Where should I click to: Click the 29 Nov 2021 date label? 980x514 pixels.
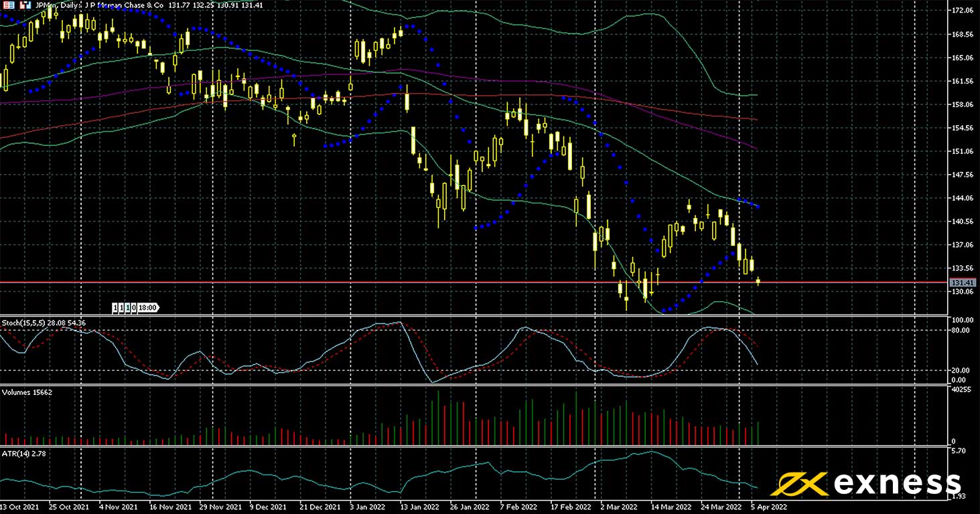pos(220,507)
